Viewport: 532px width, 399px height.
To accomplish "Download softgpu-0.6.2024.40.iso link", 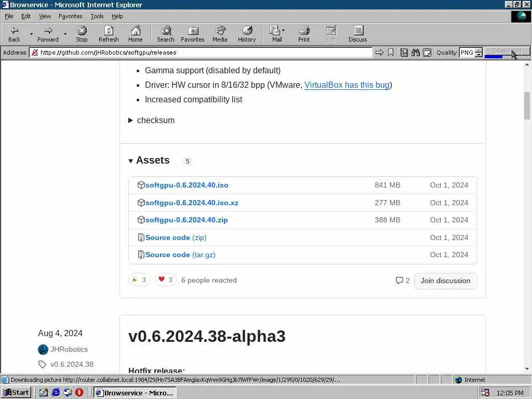I will coord(187,185).
